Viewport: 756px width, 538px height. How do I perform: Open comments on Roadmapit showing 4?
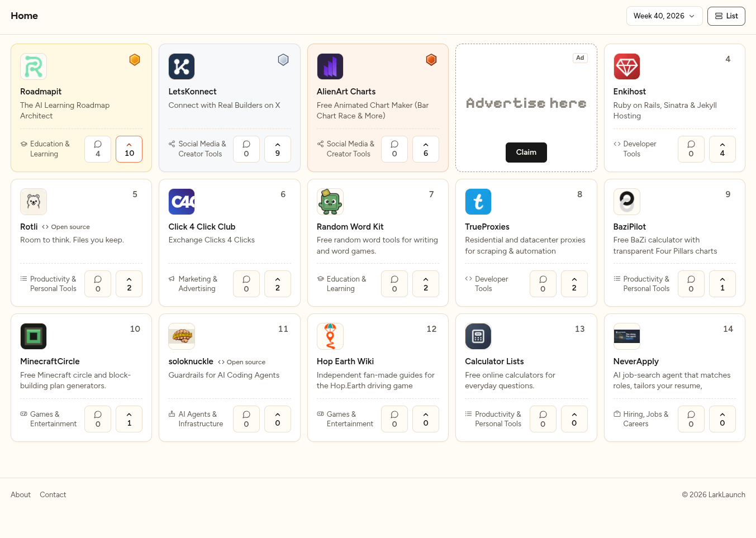pos(98,149)
